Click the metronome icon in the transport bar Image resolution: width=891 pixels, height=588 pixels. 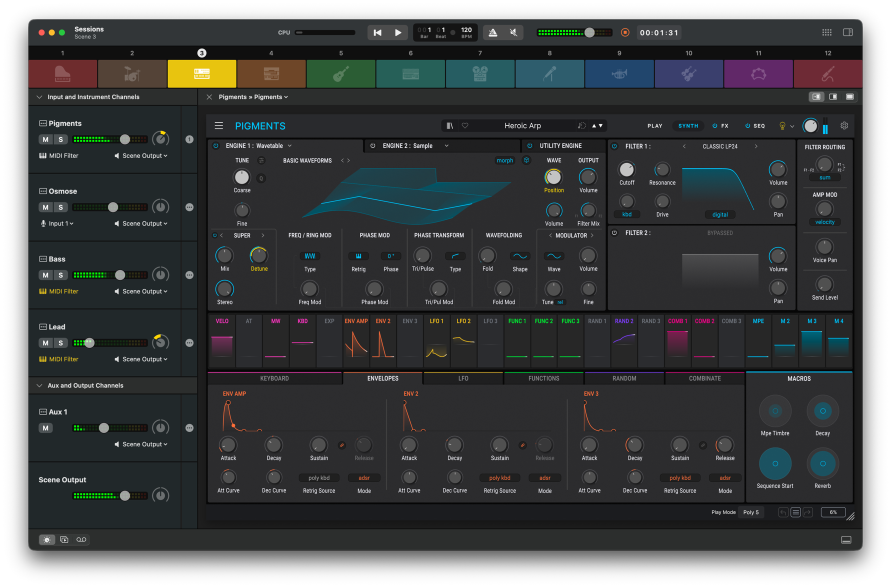tap(493, 32)
